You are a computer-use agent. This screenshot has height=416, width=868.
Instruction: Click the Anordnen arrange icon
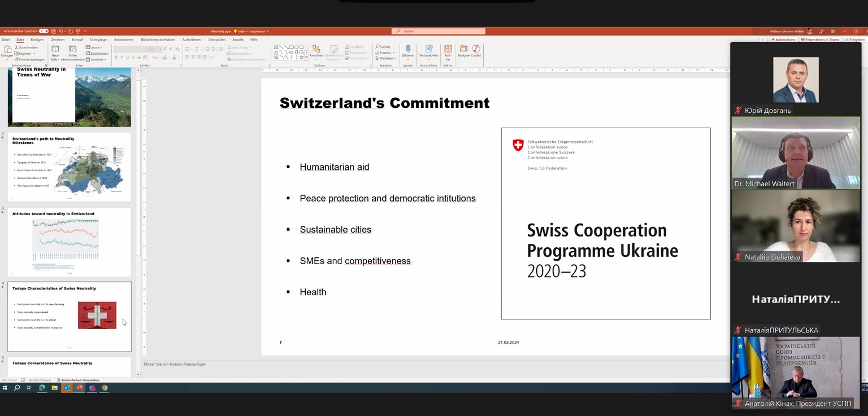(x=316, y=50)
